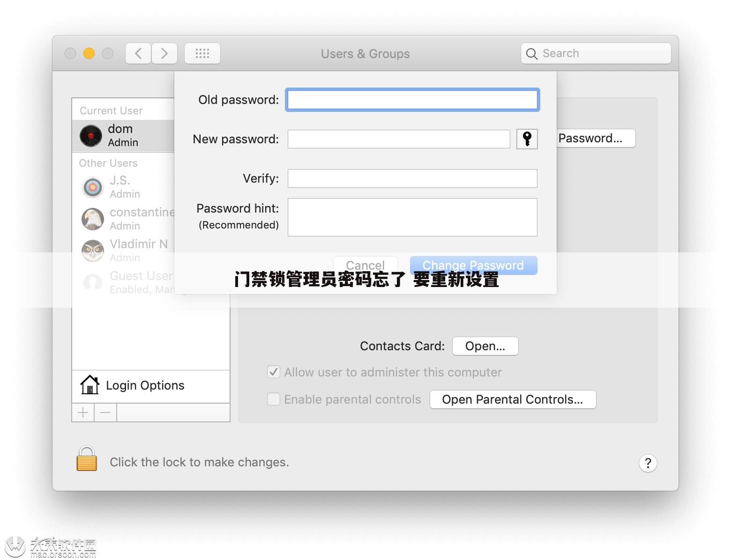
Task: Open the Contacts Card
Action: pyautogui.click(x=485, y=346)
